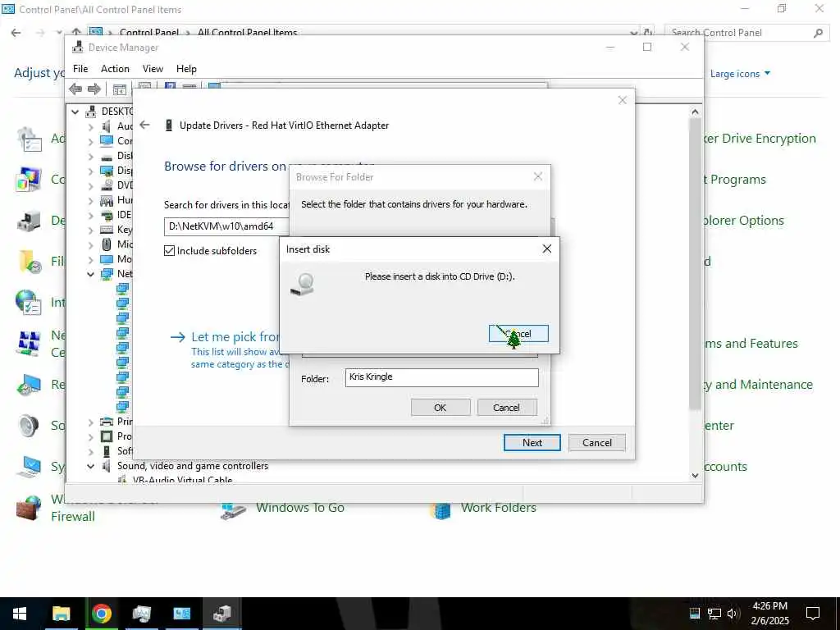Click the Let me pick from a list link
Viewport: 840px width, 630px height.
point(235,337)
